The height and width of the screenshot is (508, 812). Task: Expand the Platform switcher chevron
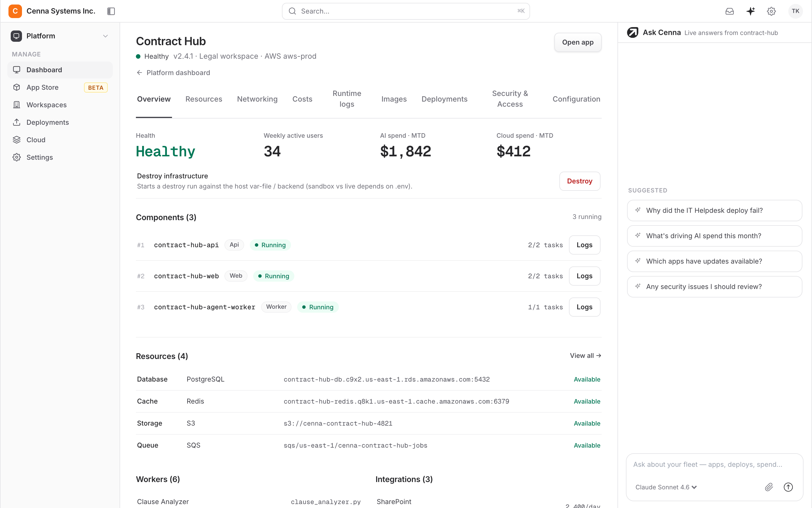click(x=105, y=36)
